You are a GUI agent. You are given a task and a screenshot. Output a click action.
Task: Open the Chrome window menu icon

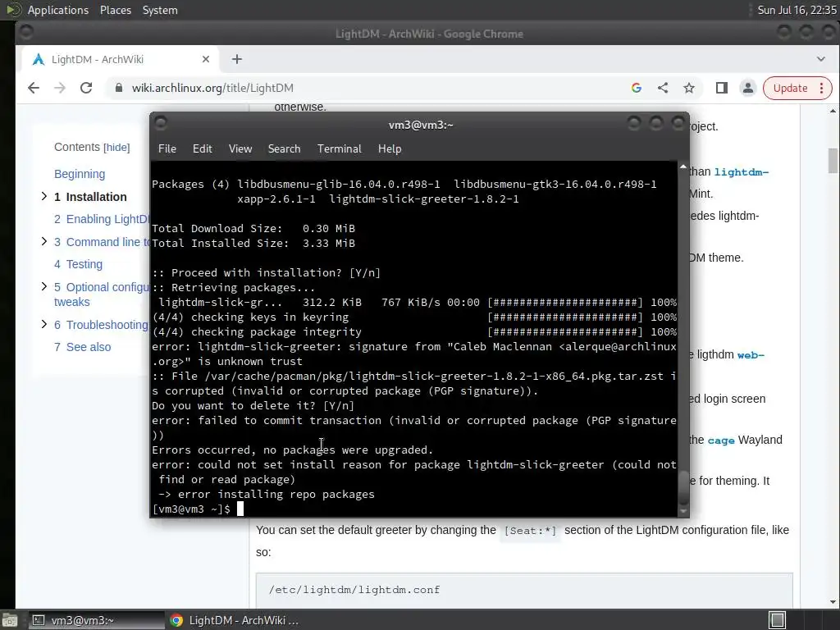[25, 33]
